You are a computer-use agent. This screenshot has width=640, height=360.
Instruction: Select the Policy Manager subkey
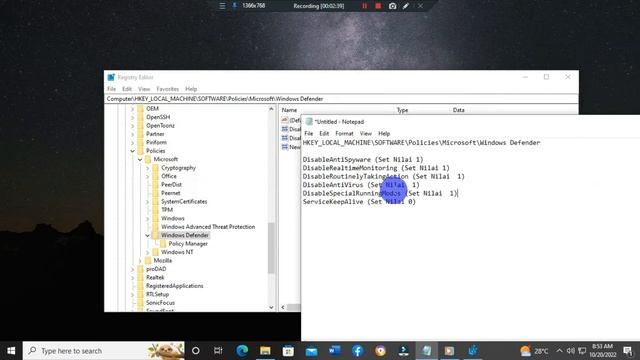point(188,244)
